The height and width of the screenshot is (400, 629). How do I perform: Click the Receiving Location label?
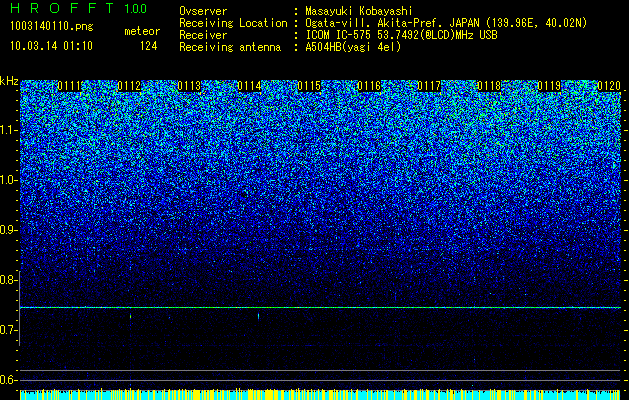click(x=233, y=23)
